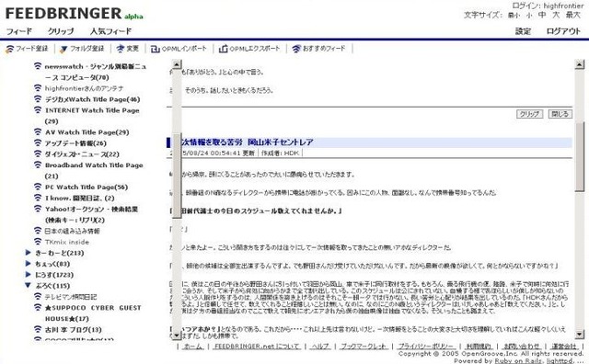Select the PC Watch Title Page(56) feed

(x=87, y=187)
